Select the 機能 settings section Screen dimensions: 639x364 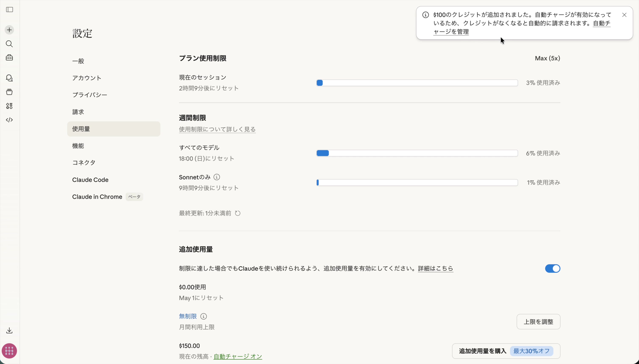click(x=78, y=146)
